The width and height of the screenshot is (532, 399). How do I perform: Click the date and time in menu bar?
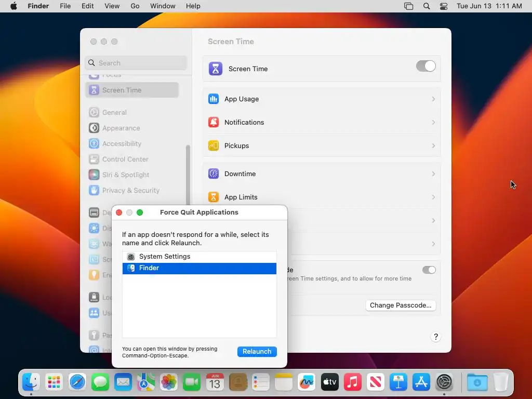(x=489, y=6)
